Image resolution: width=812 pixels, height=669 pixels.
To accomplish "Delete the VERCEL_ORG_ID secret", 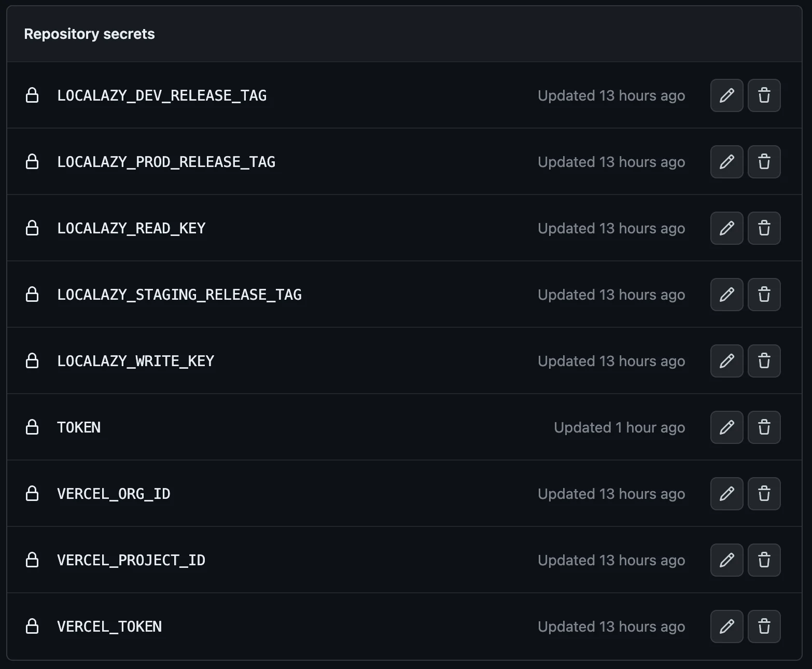I will (764, 494).
